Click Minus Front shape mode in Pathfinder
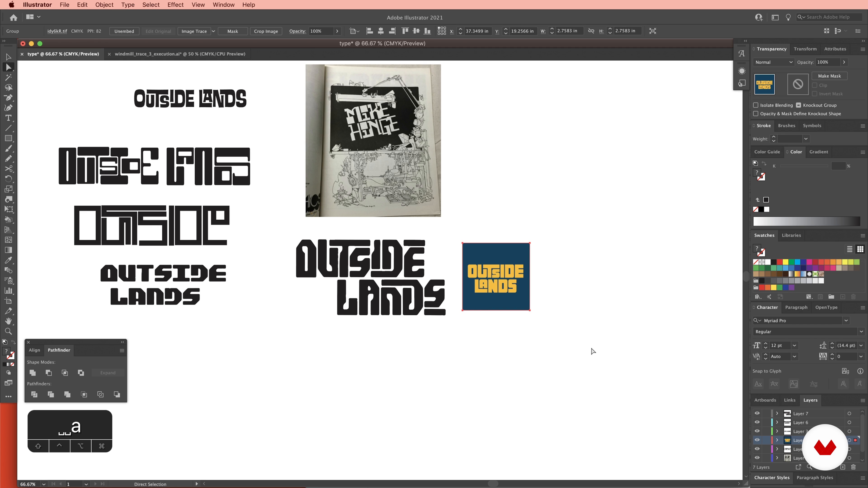Screen dimensions: 868x488 [49, 373]
